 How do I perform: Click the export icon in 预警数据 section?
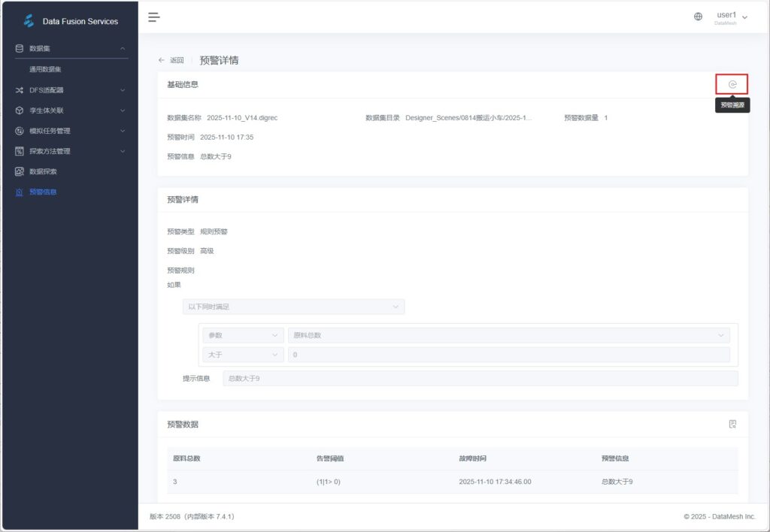pos(732,424)
